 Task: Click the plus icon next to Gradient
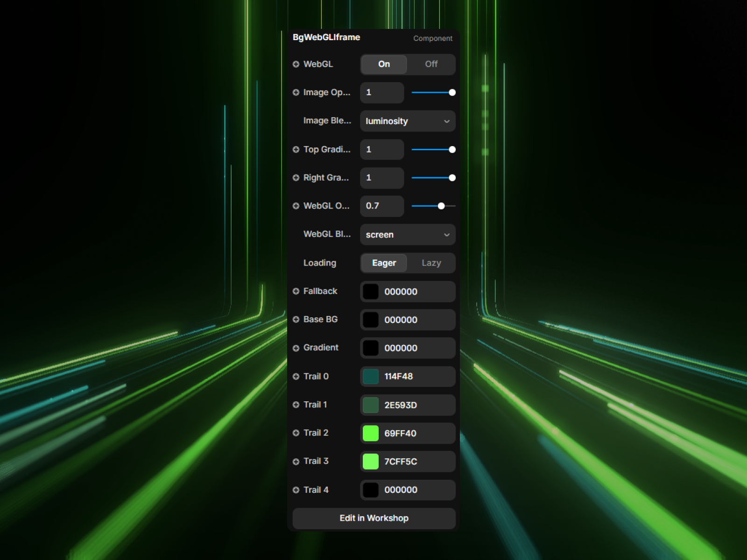coord(296,348)
